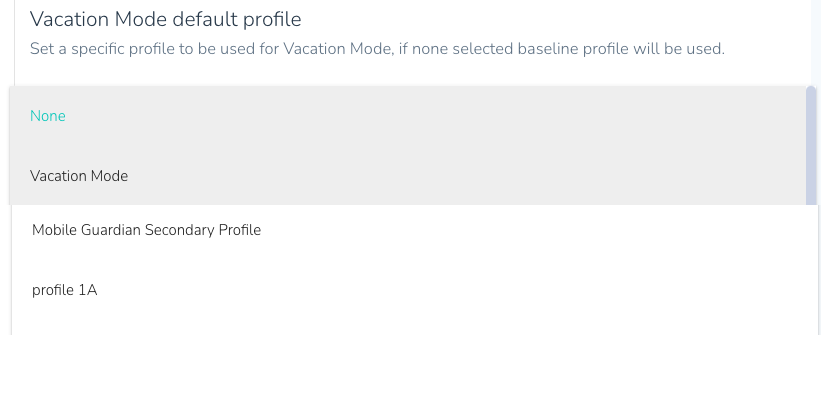Click the Vacation Mode default profile heading

click(165, 19)
